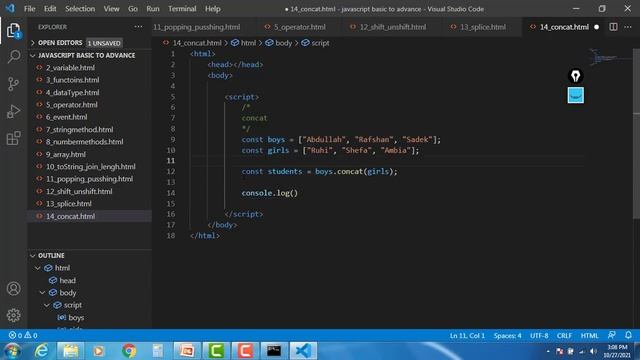Viewport: 640px width, 360px height.
Task: Change indentation via Spaces: 4
Action: (507, 336)
